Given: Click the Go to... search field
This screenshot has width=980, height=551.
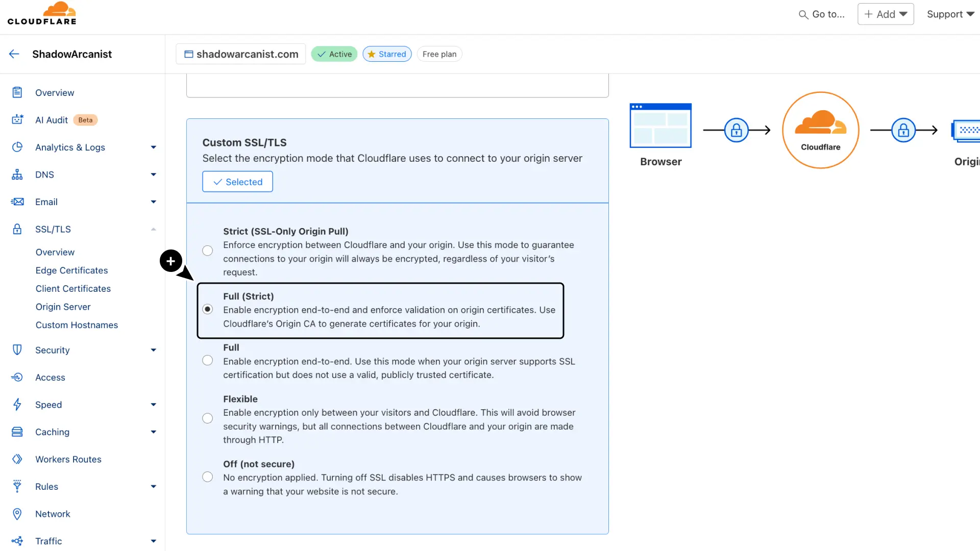Looking at the screenshot, I should click(822, 14).
